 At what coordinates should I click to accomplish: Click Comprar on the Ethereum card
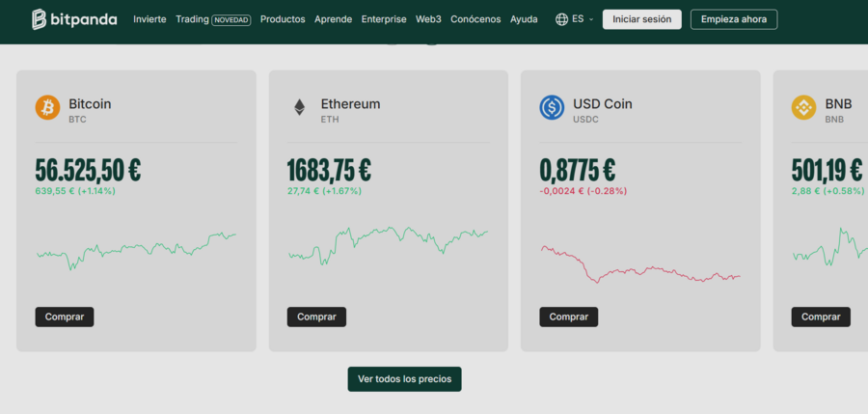(x=316, y=317)
